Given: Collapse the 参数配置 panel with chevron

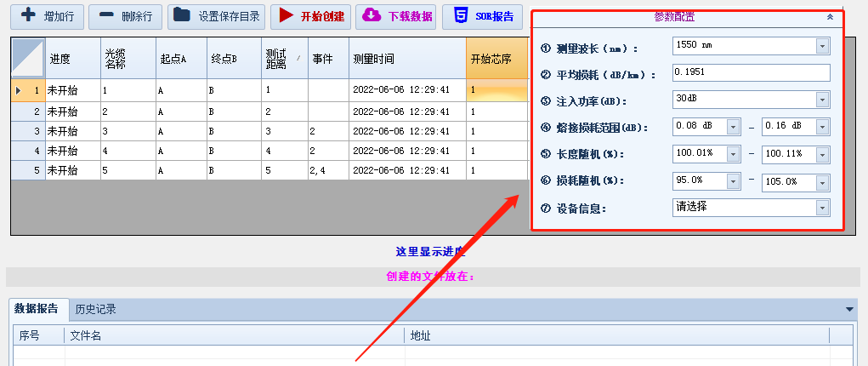Looking at the screenshot, I should [x=830, y=16].
